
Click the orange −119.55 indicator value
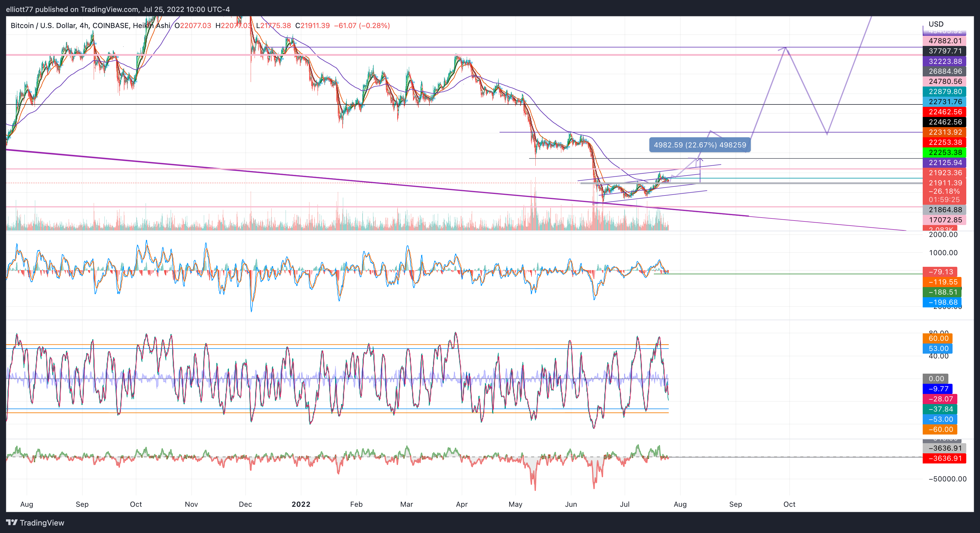942,282
